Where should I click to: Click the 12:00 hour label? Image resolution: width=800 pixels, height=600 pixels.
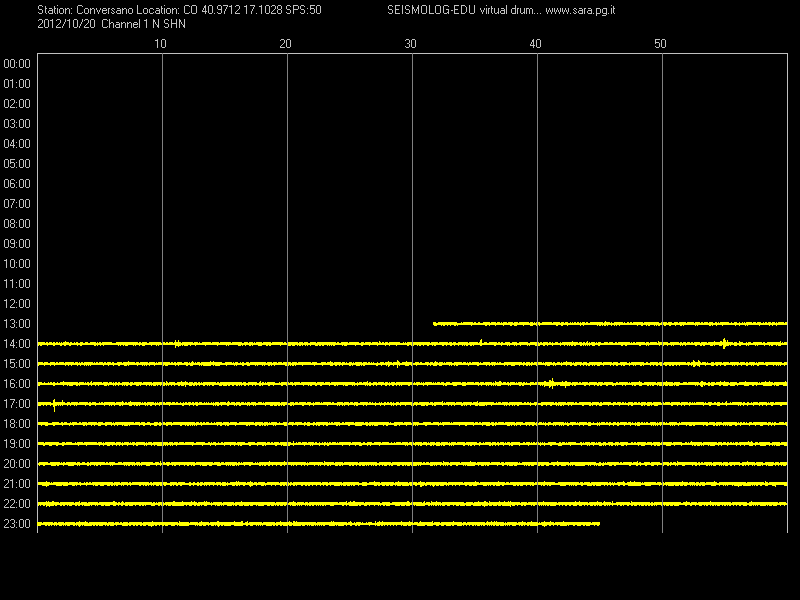point(17,304)
